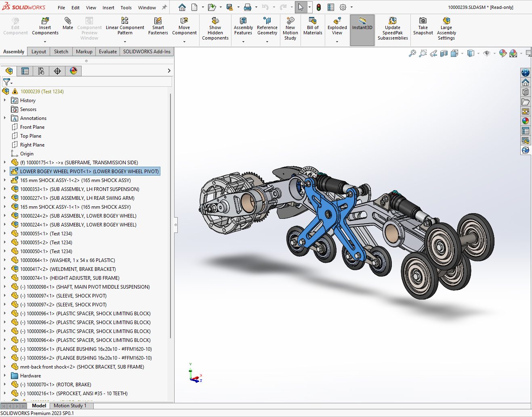The image size is (532, 417).
Task: Toggle Instant3D off
Action: (x=362, y=27)
